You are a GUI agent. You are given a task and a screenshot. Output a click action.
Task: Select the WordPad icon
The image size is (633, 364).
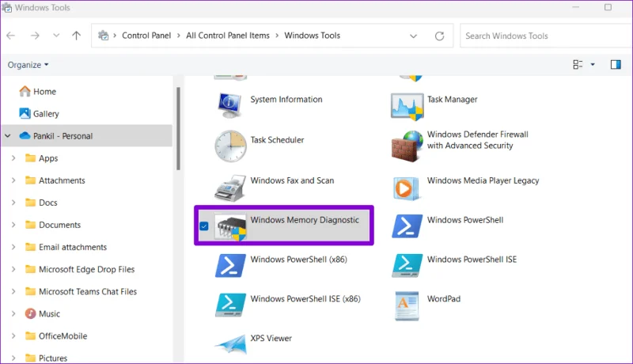pyautogui.click(x=407, y=306)
